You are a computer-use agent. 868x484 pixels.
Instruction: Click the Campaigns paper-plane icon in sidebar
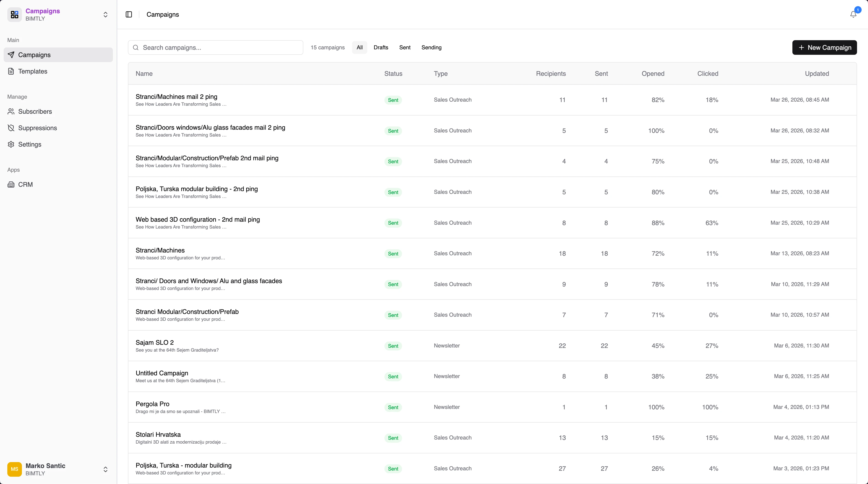pyautogui.click(x=11, y=55)
